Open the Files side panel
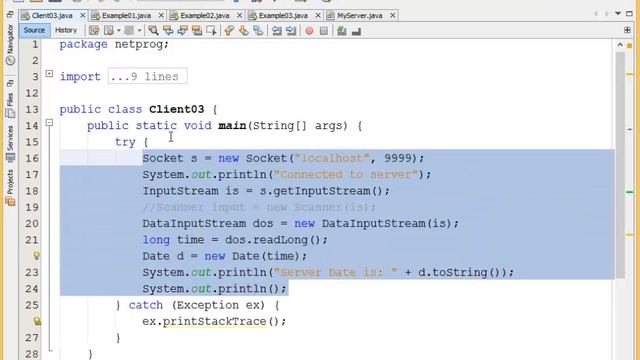This screenshot has height=360, width=640. pos(10,105)
